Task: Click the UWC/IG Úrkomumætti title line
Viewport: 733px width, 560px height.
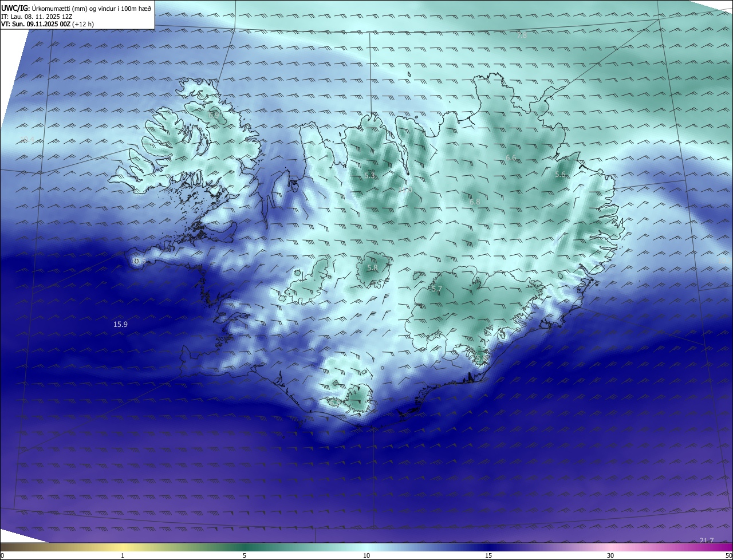Action: click(76, 8)
